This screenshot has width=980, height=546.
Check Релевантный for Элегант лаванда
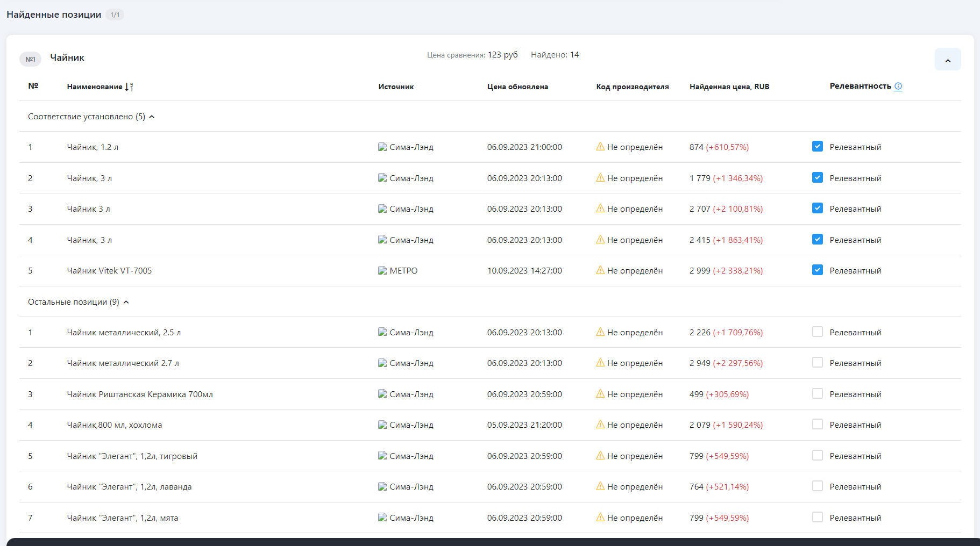[817, 486]
